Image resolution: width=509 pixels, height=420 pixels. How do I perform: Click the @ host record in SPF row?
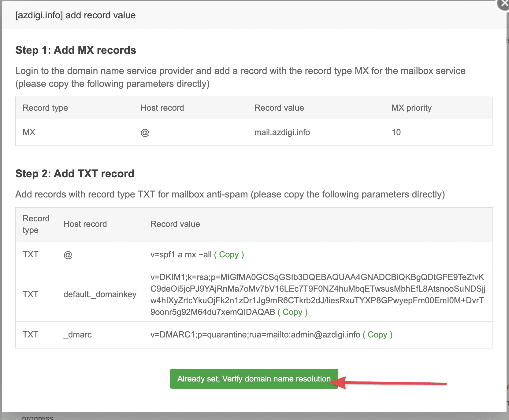click(x=68, y=255)
